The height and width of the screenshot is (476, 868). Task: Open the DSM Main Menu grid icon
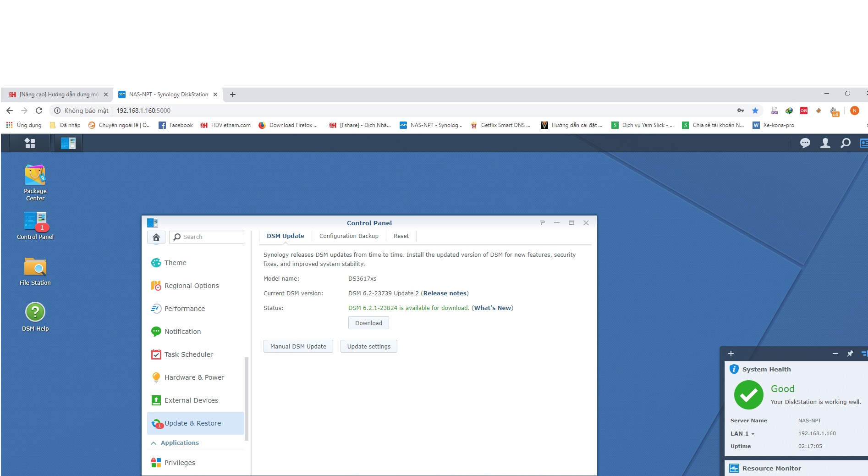pos(30,143)
